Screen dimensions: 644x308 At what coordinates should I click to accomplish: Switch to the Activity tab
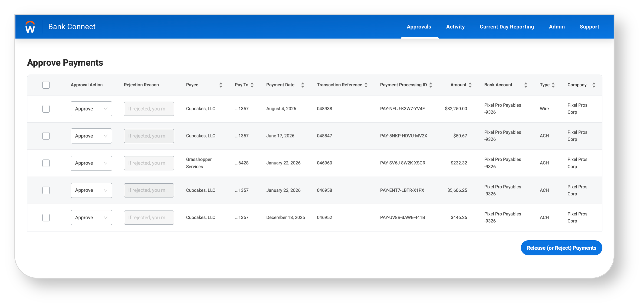click(x=455, y=27)
